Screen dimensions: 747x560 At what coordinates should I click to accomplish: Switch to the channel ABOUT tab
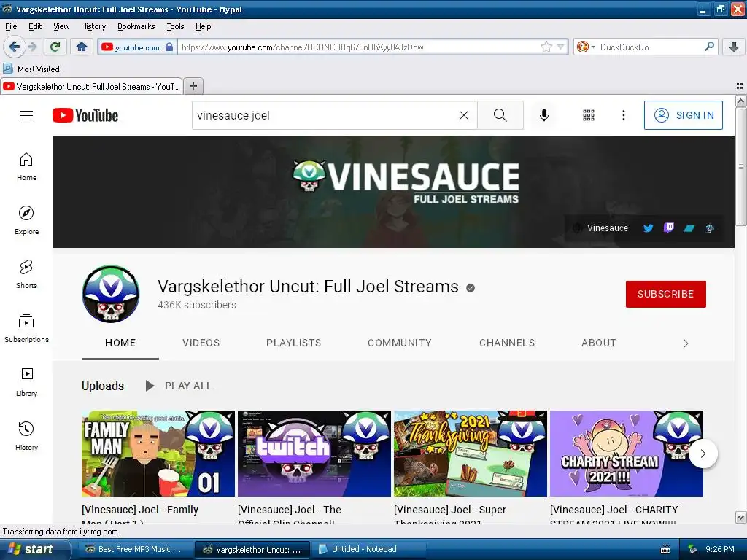(598, 343)
